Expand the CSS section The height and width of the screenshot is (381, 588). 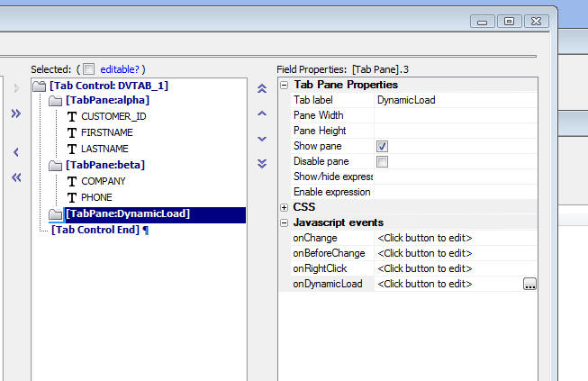pyautogui.click(x=284, y=207)
